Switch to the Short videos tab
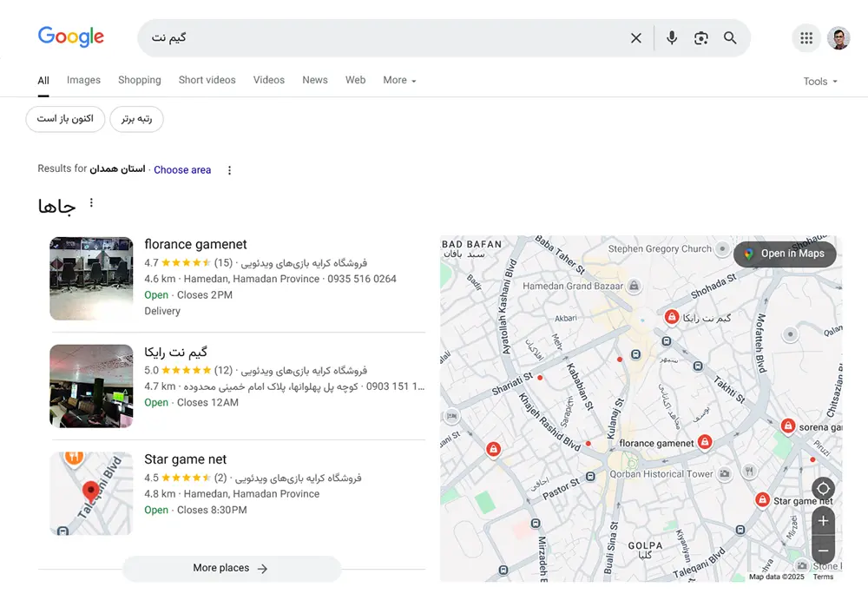 click(x=207, y=80)
